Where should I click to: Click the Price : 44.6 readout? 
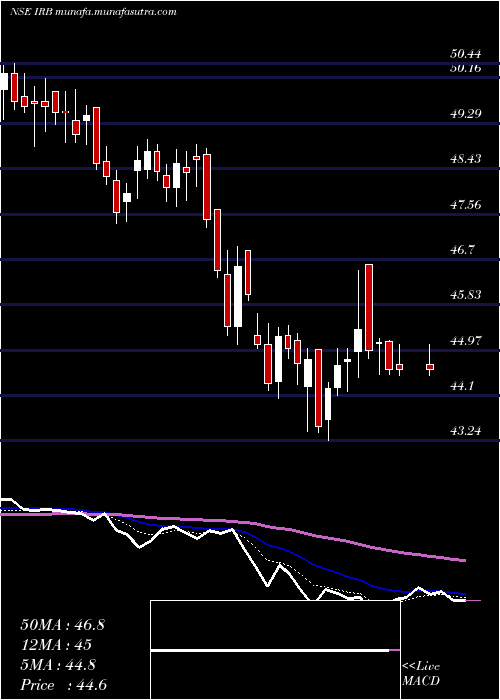63,685
